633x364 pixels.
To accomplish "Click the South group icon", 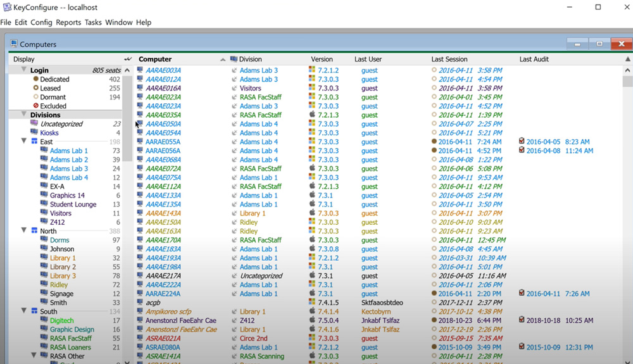I will pyautogui.click(x=34, y=311).
